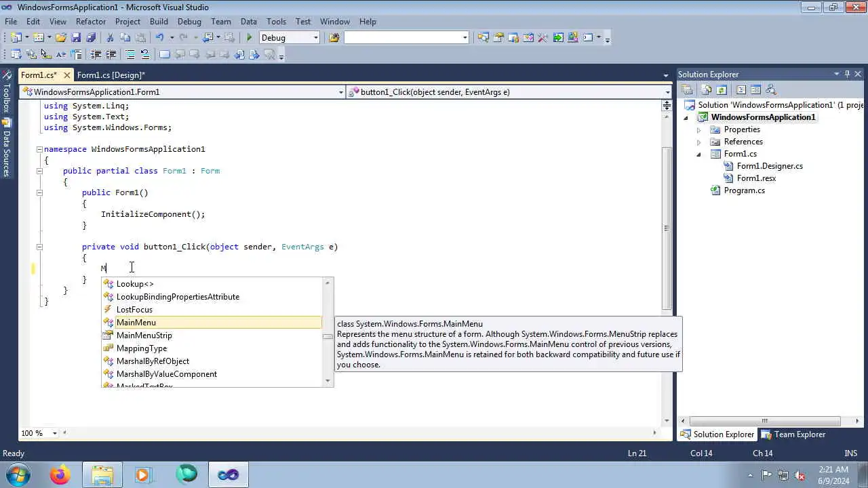
Task: Click the Decrease Indent icon
Action: [96, 54]
